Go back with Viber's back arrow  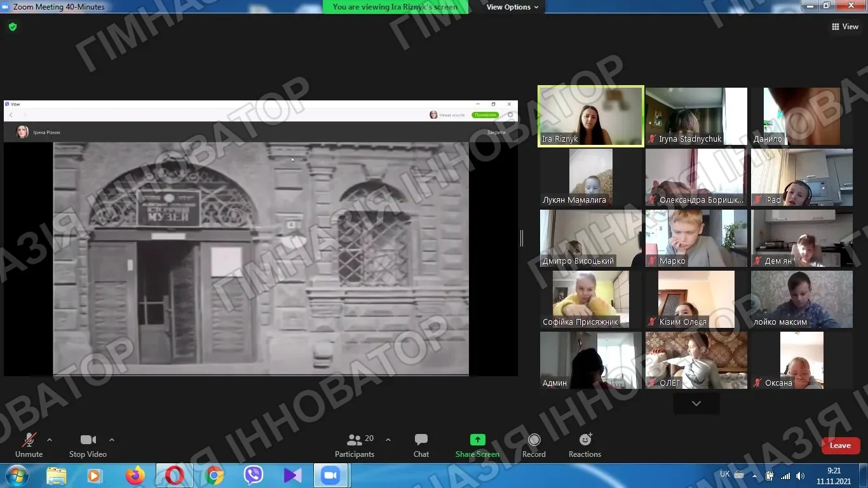tap(11, 115)
